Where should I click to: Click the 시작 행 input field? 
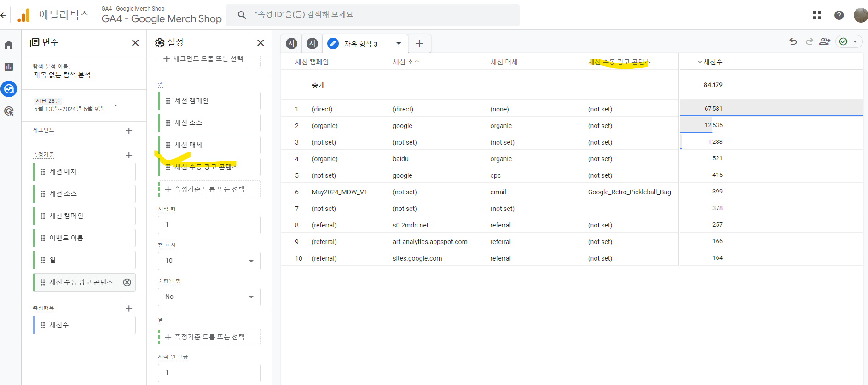point(209,225)
